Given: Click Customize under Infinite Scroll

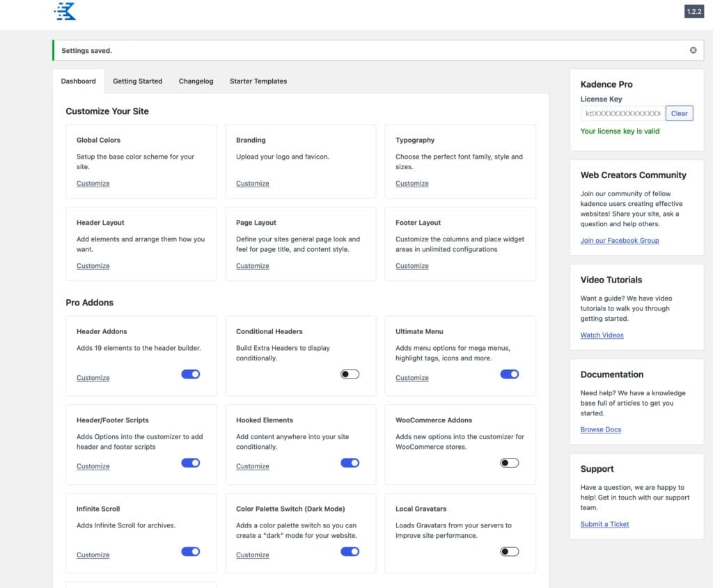Looking at the screenshot, I should click(93, 555).
